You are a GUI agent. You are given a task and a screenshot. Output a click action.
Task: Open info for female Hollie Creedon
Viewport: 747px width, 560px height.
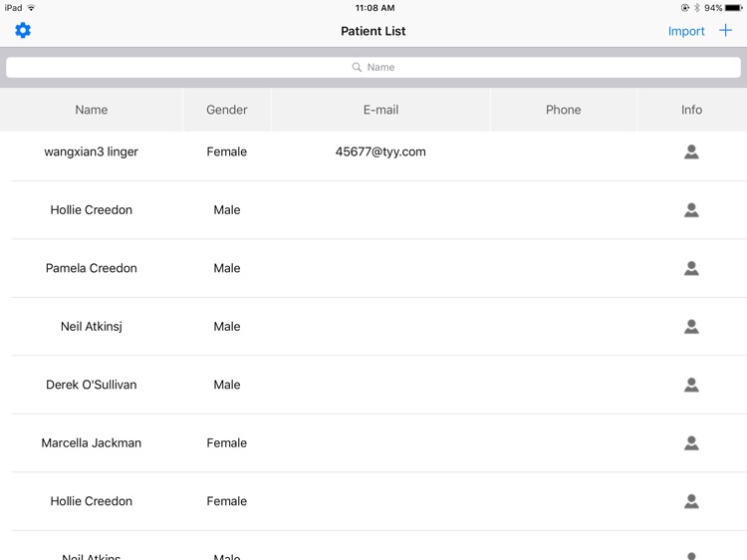691,501
